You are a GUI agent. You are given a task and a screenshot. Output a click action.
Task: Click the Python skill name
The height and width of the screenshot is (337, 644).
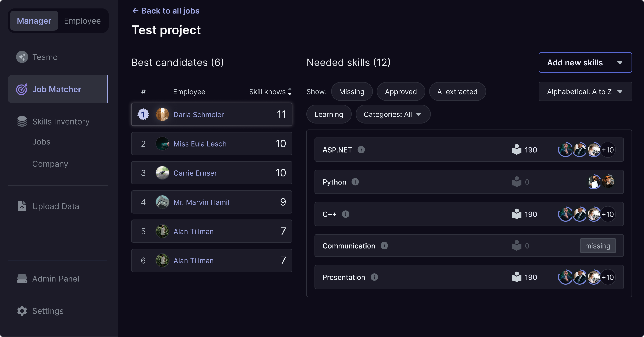(334, 182)
